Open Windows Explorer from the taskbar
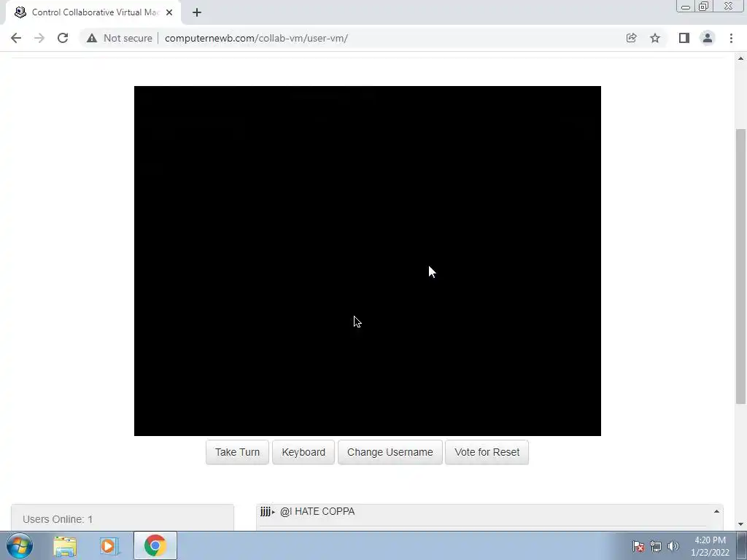747x560 pixels. 65,546
